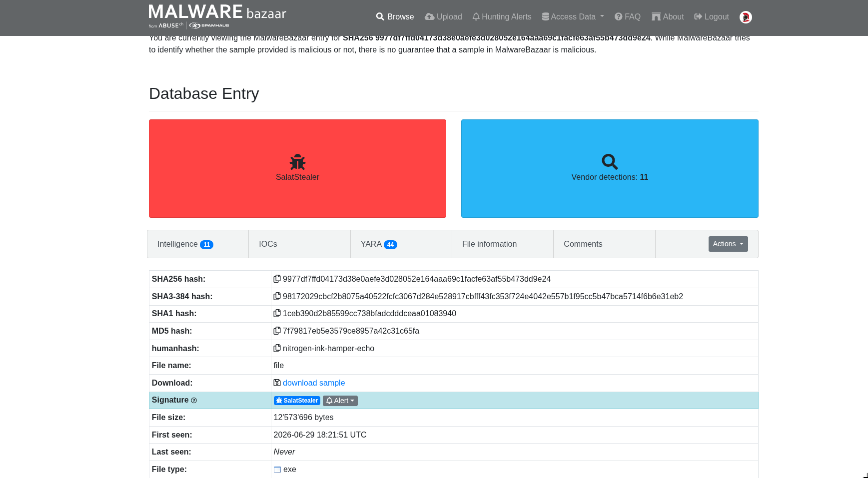Open the YARA tab
The height and width of the screenshot is (478, 868).
coord(401,244)
